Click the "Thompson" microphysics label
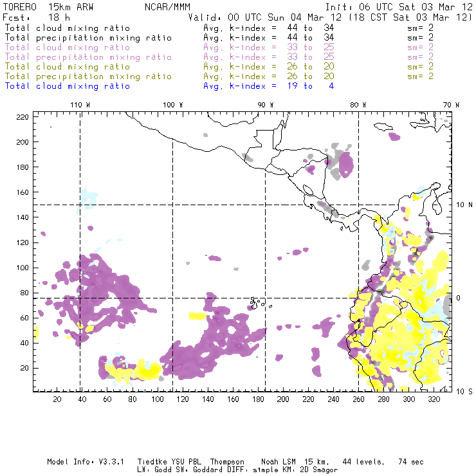The image size is (476, 476). tap(227, 462)
